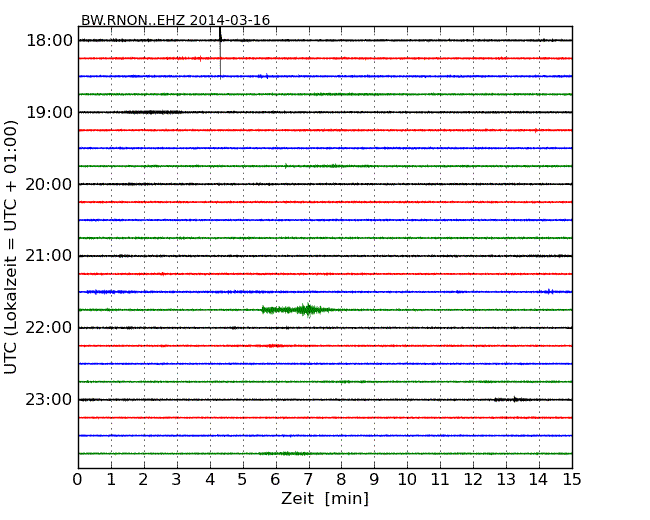Click x-axis tick label 10
The height and width of the screenshot is (520, 650).
(x=407, y=480)
